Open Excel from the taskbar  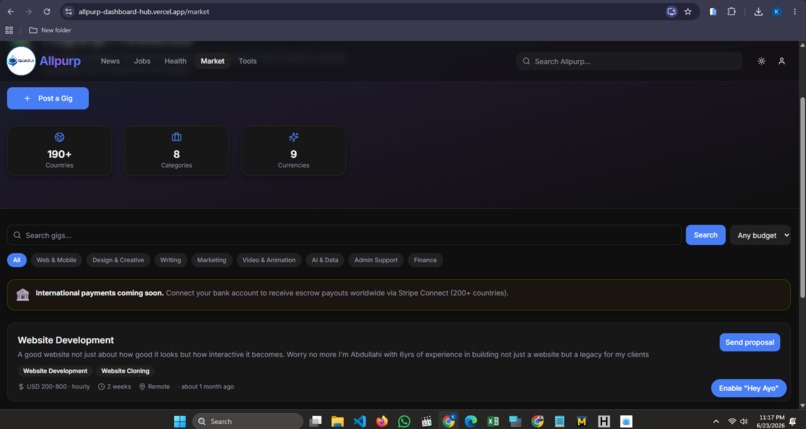pyautogui.click(x=493, y=421)
